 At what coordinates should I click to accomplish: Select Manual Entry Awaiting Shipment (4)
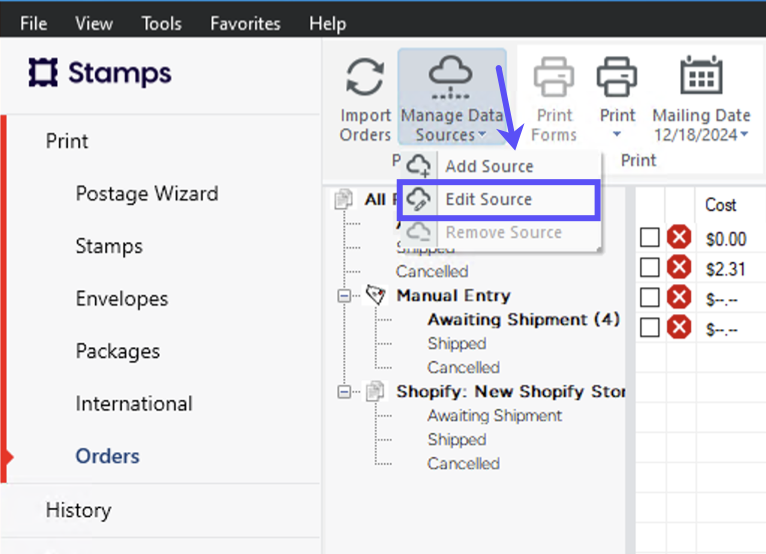coord(524,320)
